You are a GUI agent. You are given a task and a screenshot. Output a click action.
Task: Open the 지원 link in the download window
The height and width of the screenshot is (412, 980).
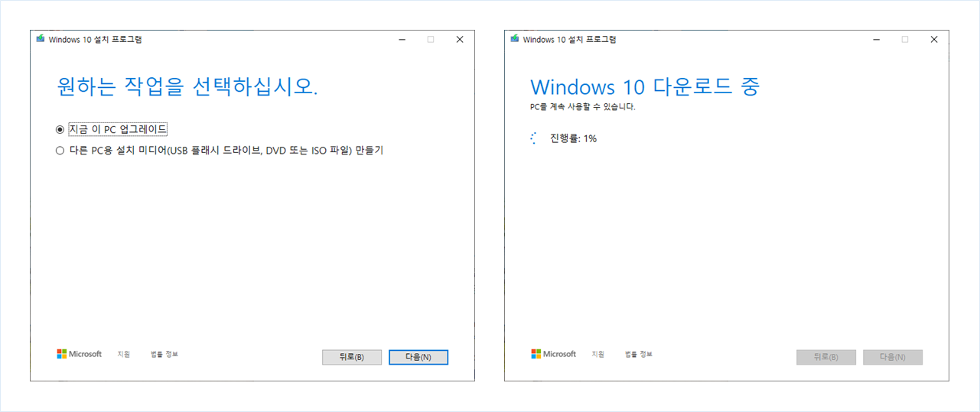[x=598, y=354]
